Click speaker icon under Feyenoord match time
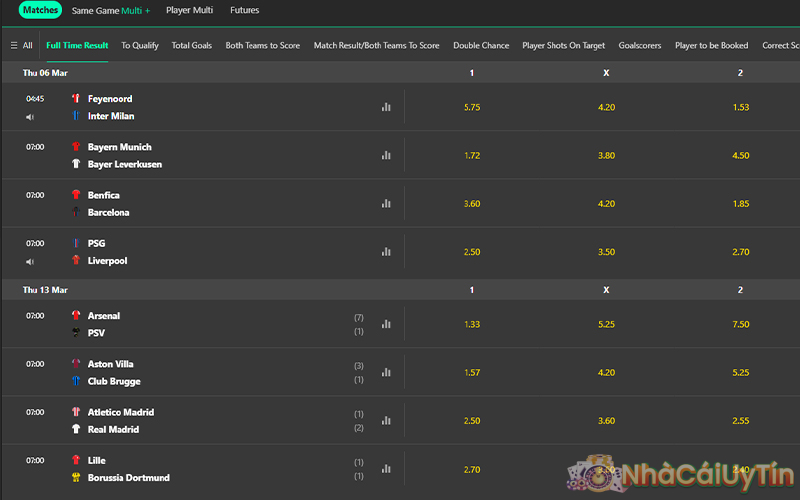Screen dimensions: 800x500 coord(30,117)
